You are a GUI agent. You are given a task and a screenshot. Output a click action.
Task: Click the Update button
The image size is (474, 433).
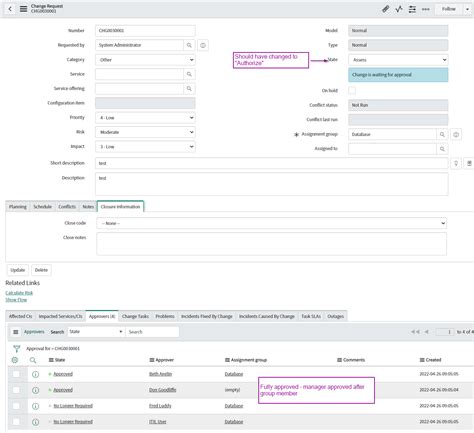click(18, 270)
